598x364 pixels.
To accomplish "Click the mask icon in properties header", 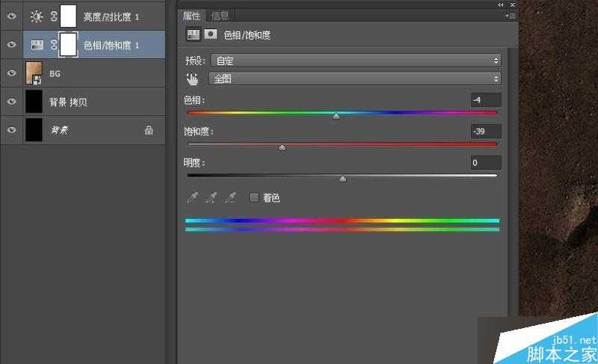I will 211,34.
